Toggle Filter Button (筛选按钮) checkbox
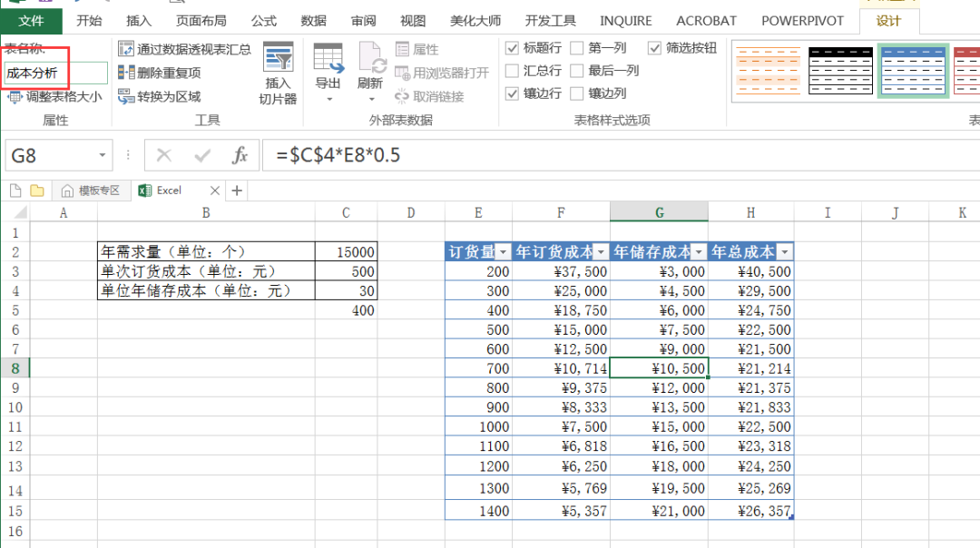The image size is (980, 548). (x=654, y=48)
